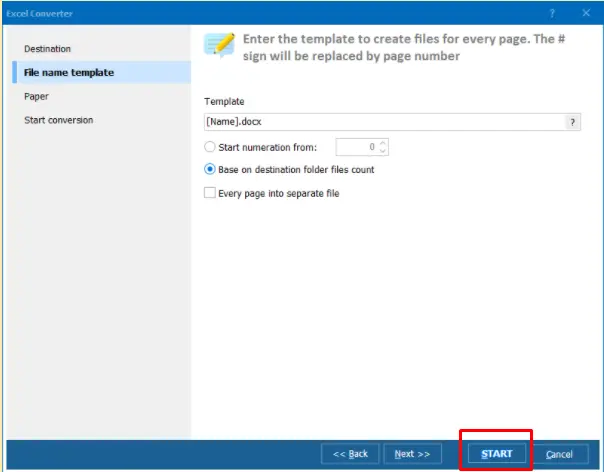This screenshot has height=472, width=604.
Task: Click START to begin conversion
Action: click(x=497, y=454)
